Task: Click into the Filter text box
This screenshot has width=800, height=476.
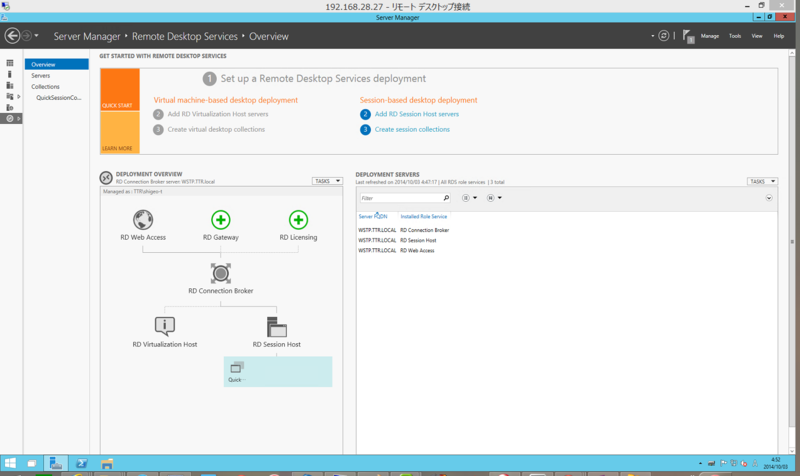Action: pos(401,198)
